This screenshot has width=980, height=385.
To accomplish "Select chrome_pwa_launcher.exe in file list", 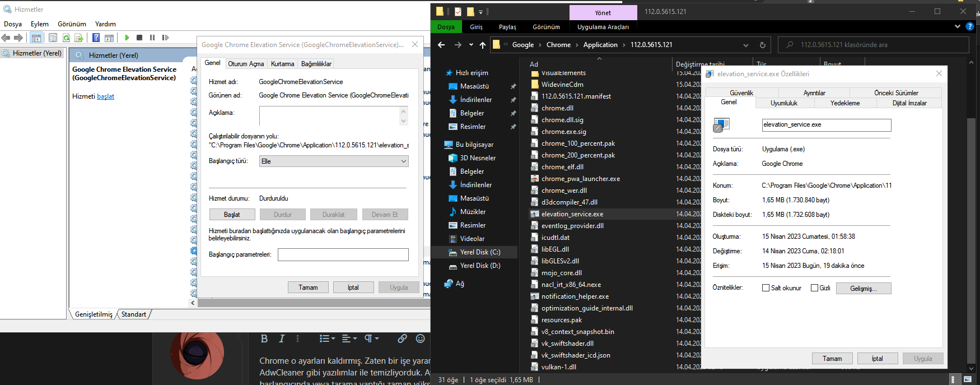I will pyautogui.click(x=580, y=179).
